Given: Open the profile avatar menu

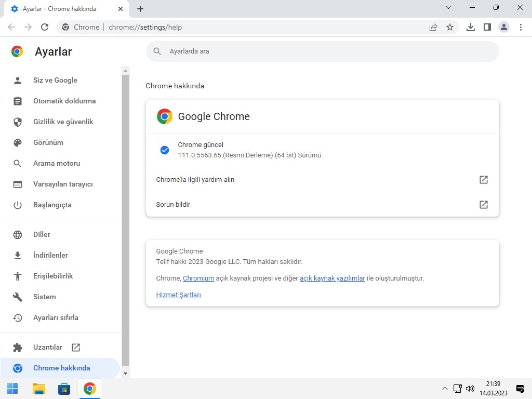Looking at the screenshot, I should click(x=504, y=27).
